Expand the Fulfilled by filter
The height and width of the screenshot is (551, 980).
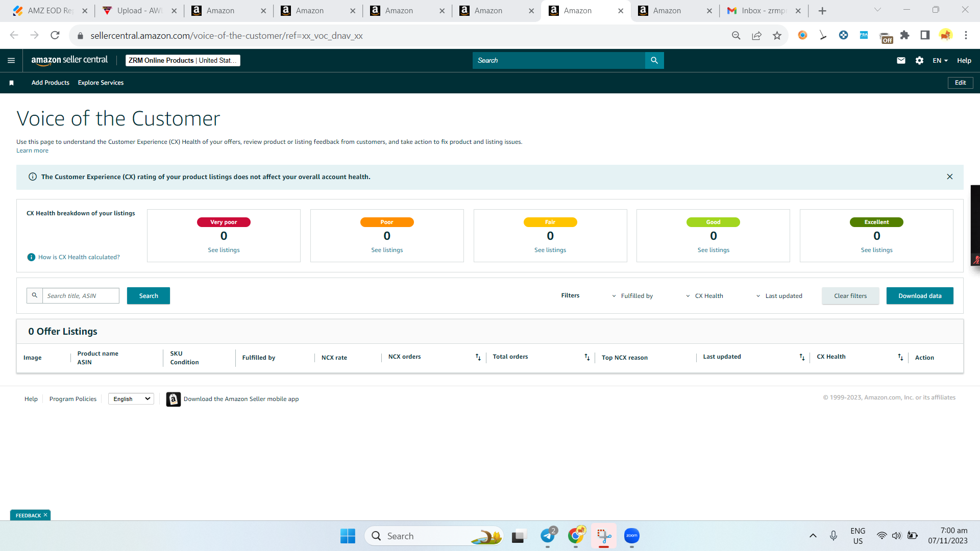632,296
